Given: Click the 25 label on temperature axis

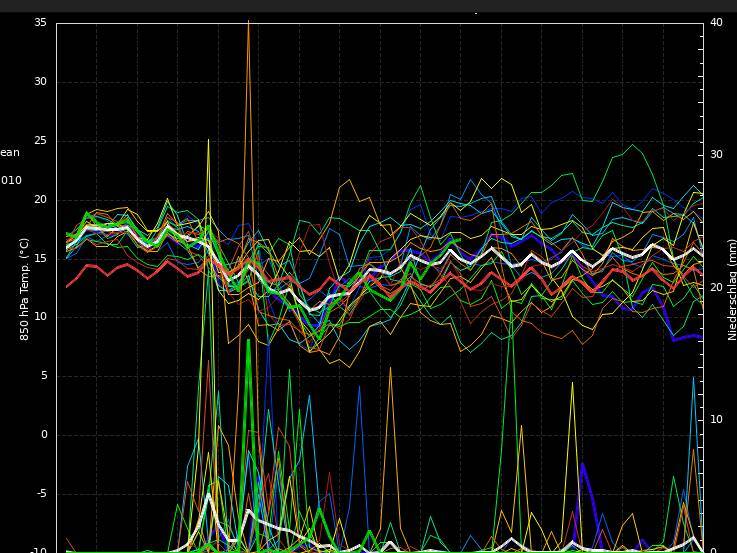Looking at the screenshot, I should (x=40, y=140).
